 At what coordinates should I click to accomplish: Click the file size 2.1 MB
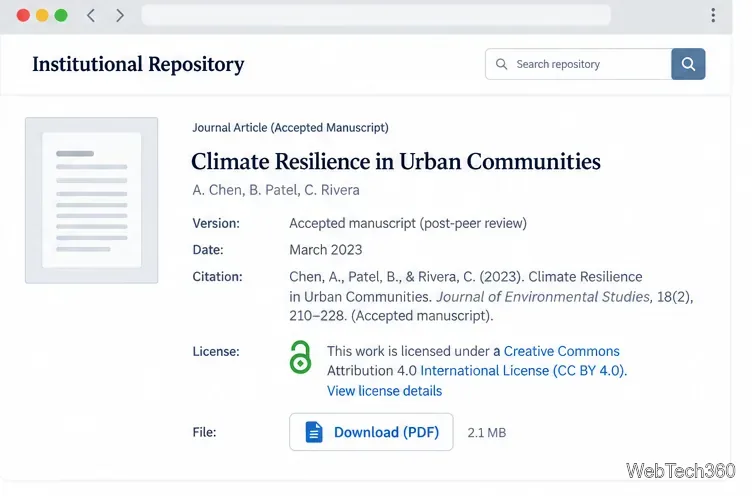tap(487, 433)
